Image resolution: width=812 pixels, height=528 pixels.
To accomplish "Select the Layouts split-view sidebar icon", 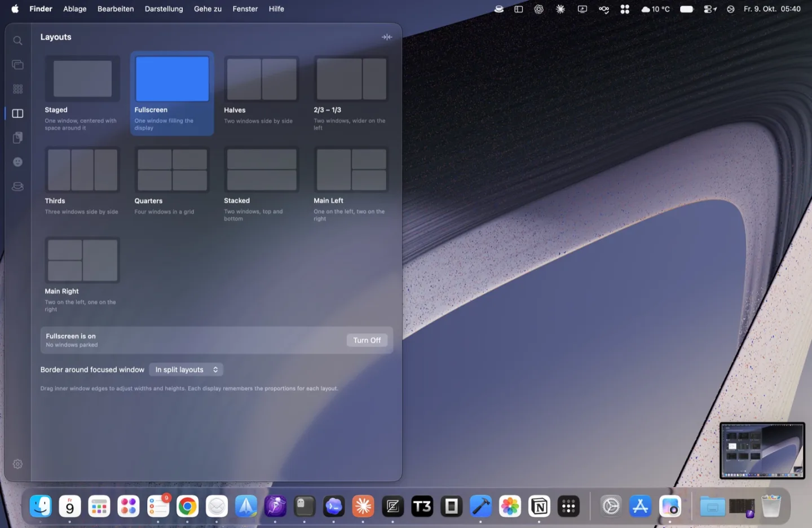I will pos(17,113).
